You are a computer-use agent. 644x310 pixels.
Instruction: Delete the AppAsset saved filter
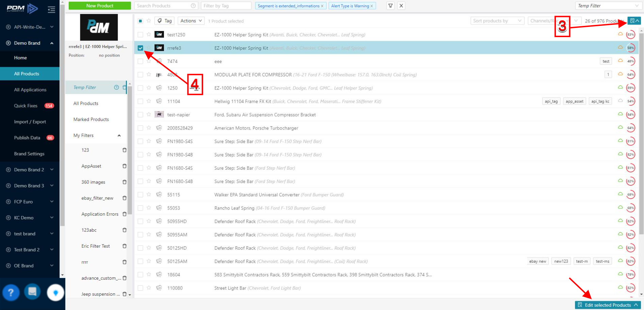125,166
